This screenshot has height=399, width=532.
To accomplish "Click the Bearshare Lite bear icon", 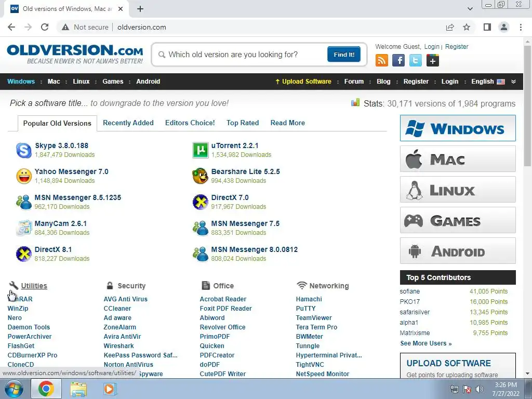I will 201,176.
